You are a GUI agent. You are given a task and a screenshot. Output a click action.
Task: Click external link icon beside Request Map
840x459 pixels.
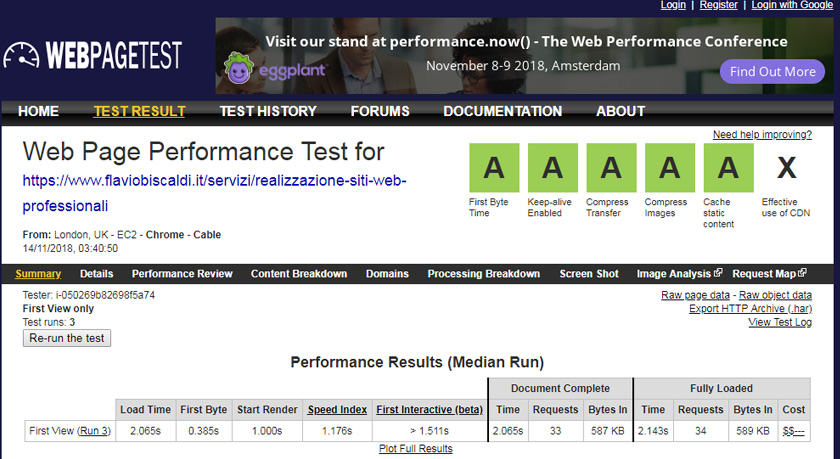coord(802,273)
